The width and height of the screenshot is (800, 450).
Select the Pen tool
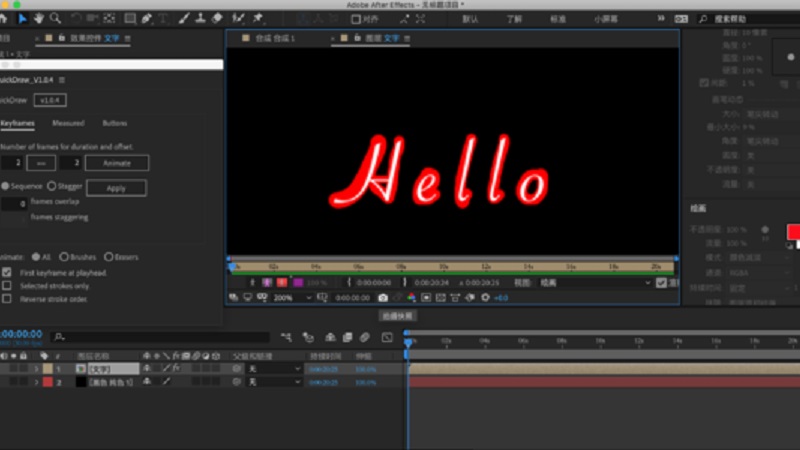point(147,18)
